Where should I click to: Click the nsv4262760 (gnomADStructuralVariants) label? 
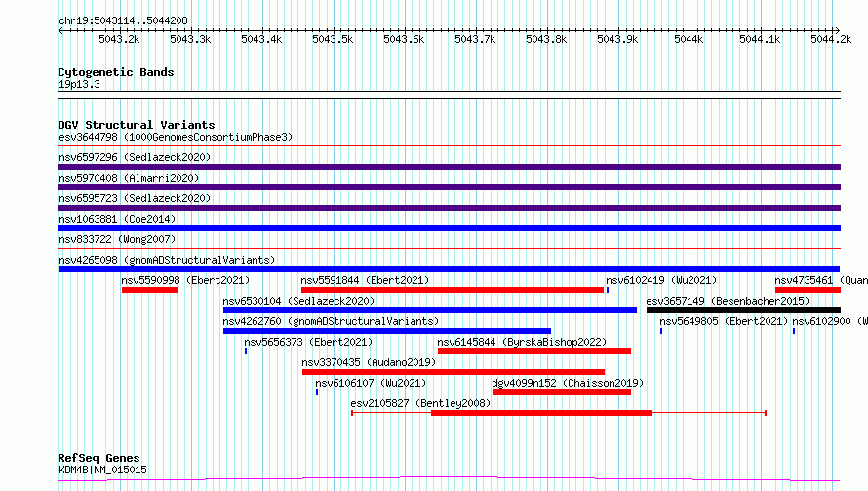coord(331,321)
